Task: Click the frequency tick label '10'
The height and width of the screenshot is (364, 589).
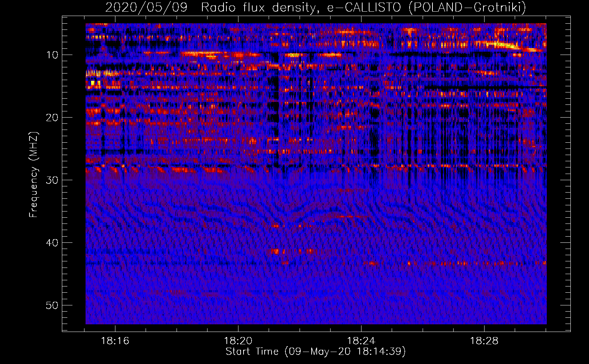Action: pyautogui.click(x=52, y=55)
